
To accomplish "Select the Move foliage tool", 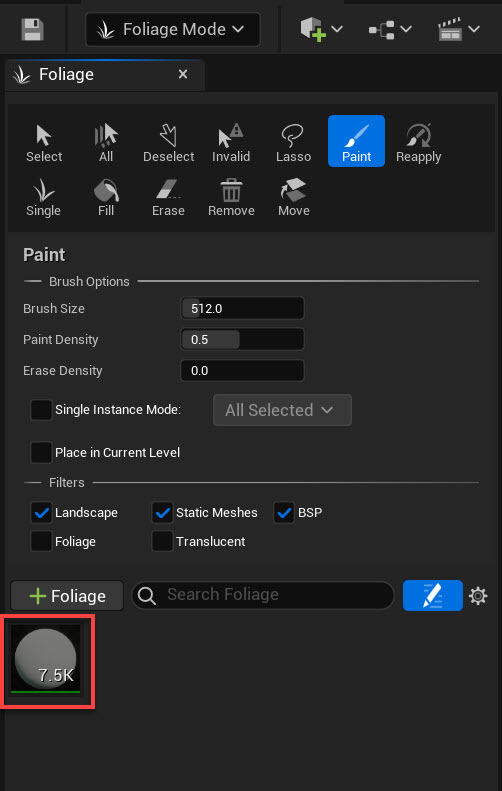I will click(294, 197).
